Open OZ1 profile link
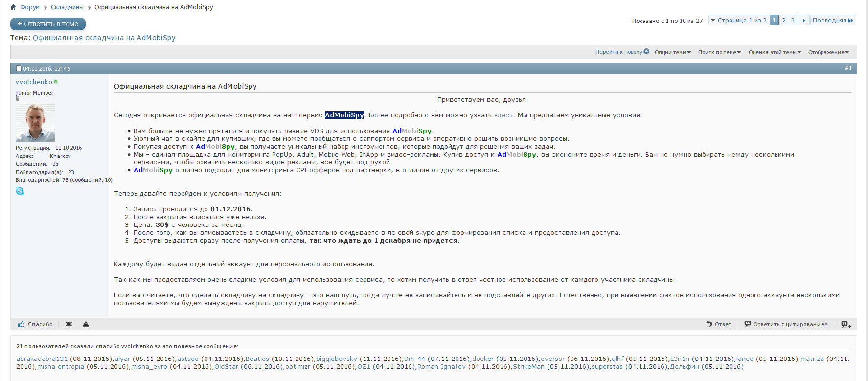The image size is (868, 381). point(364,366)
